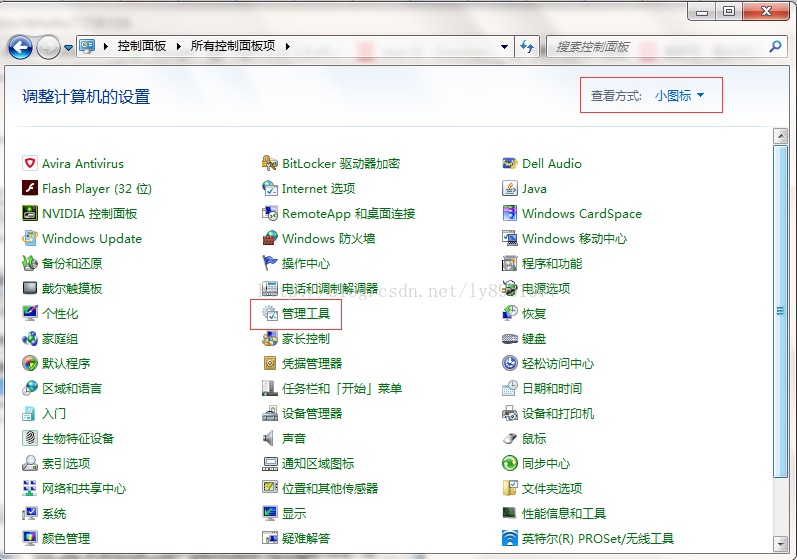Open the 日期和时间 icon
This screenshot has height=560, width=797.
pyautogui.click(x=510, y=389)
